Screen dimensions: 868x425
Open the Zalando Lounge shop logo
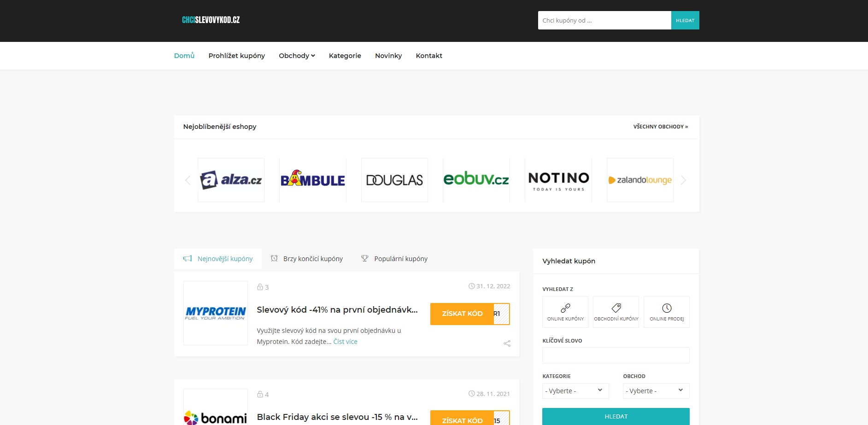point(640,180)
